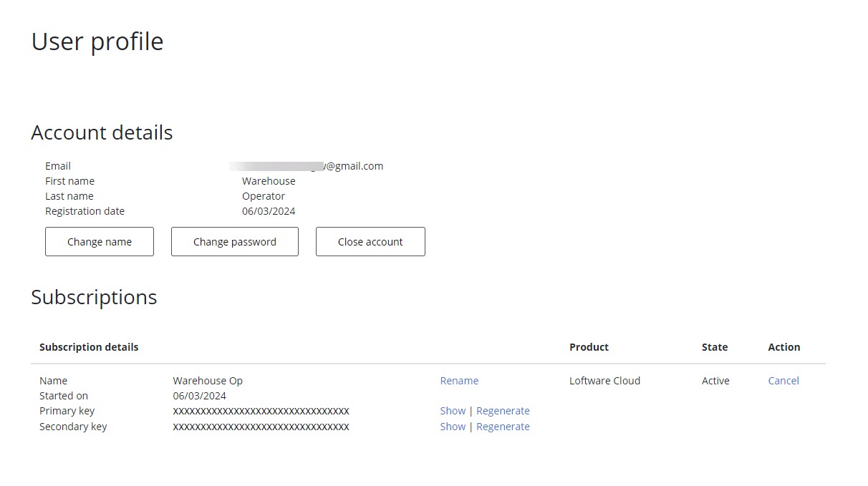Click the State column header

[x=714, y=347]
